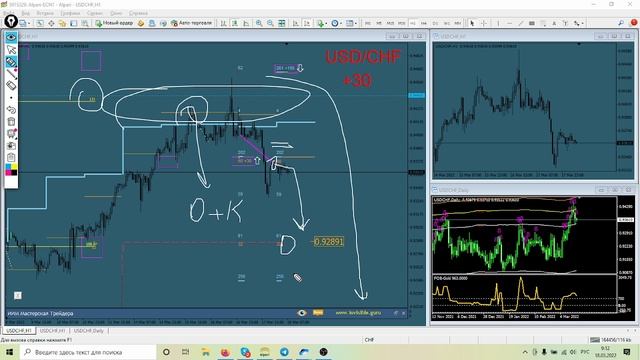The image size is (640, 360).
Task: Open the Вставка menu
Action: coord(45,13)
